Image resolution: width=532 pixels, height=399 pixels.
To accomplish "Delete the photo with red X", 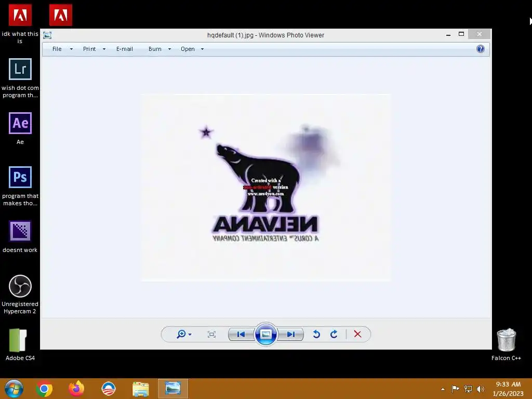I will (357, 334).
